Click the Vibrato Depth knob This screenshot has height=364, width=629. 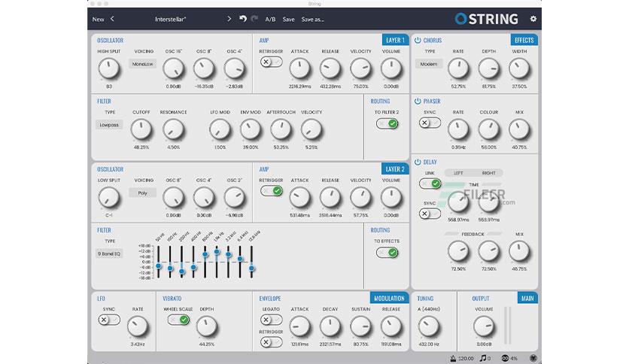coord(207,326)
